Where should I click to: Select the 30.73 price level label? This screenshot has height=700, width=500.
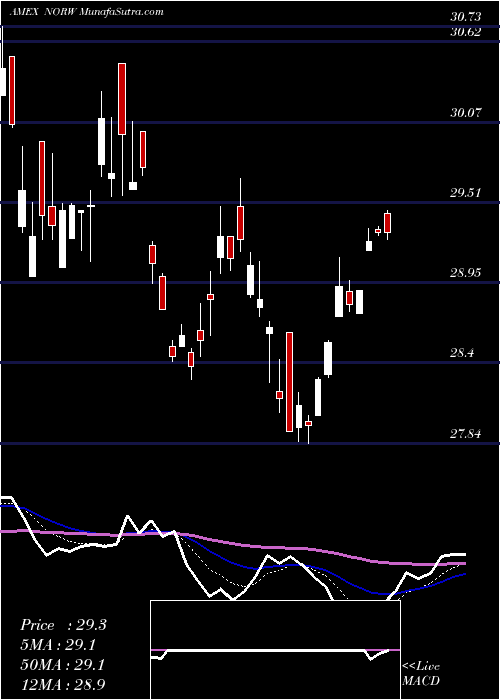[x=466, y=17]
